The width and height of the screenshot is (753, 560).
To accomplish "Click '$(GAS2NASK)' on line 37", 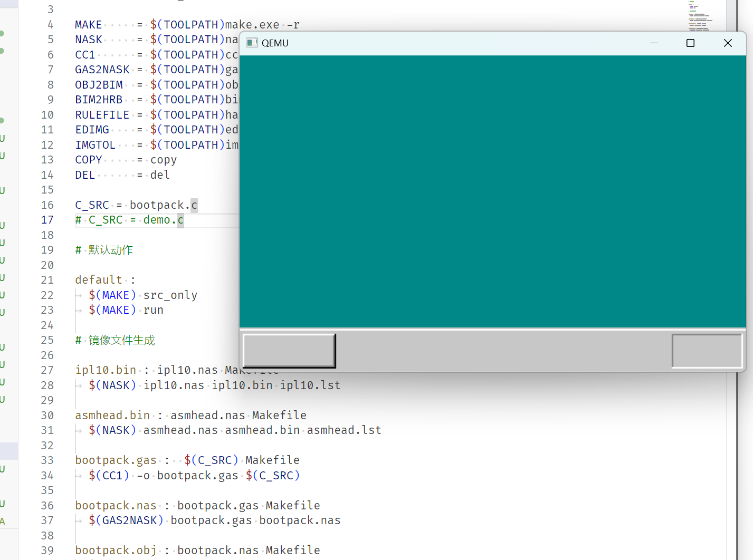I will (x=126, y=520).
